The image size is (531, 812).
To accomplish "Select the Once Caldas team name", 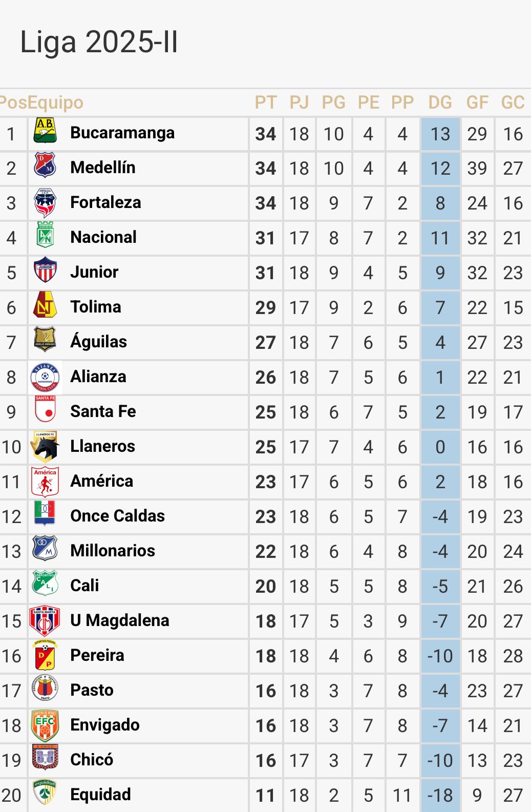I will 117,516.
